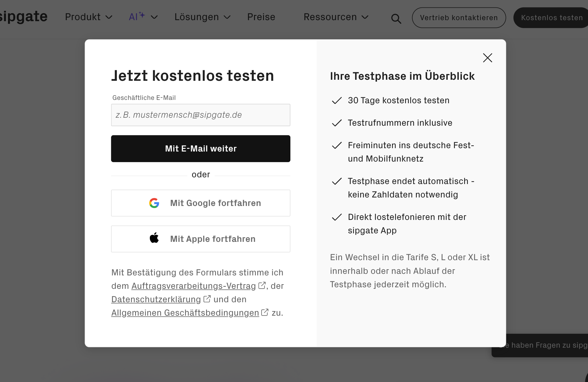
Task: Open the AI menu chevron
Action: (x=154, y=17)
